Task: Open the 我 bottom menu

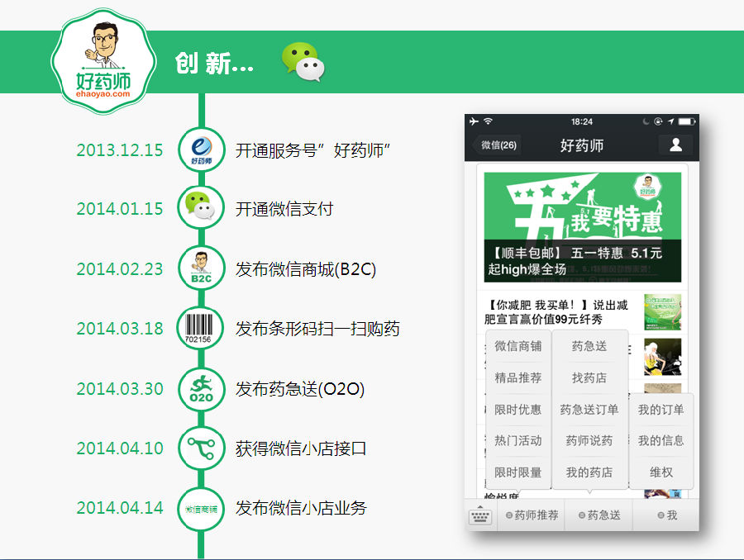Action: (x=666, y=515)
